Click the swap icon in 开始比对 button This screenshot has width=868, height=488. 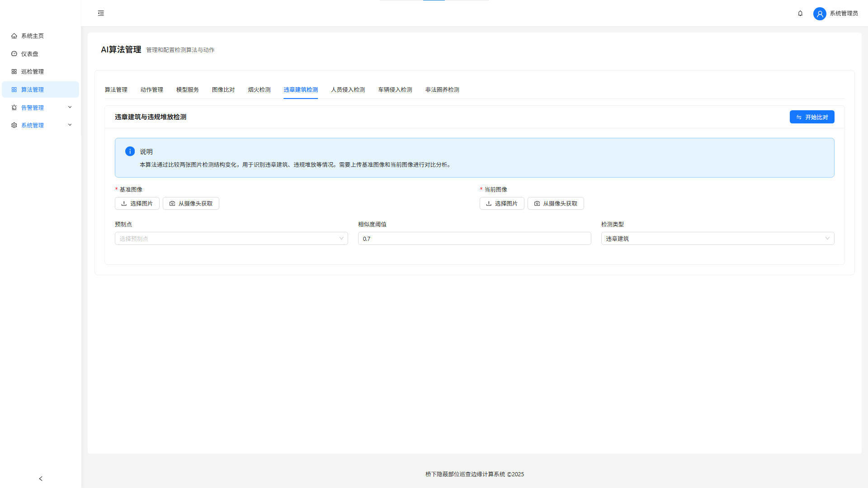click(799, 117)
